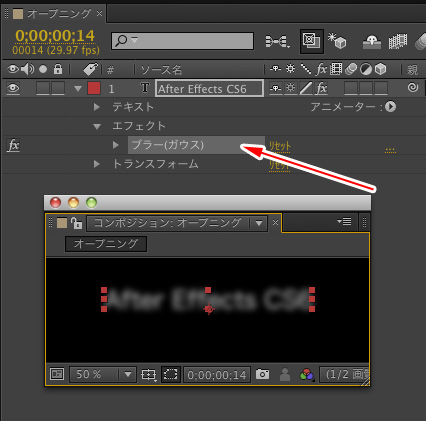Enable 3D layer switch on layer 1
Image resolution: width=426 pixels, height=421 pixels.
click(381, 88)
